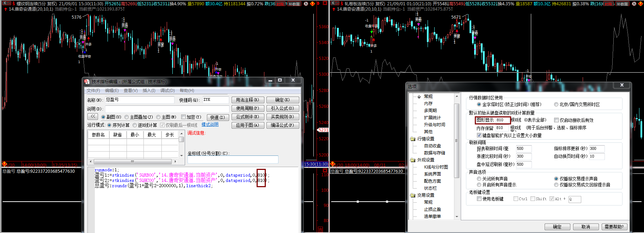Viewport: 644px width, 233px height.
Task: Select the 序列计算 run mode radio
Action: pos(109,125)
